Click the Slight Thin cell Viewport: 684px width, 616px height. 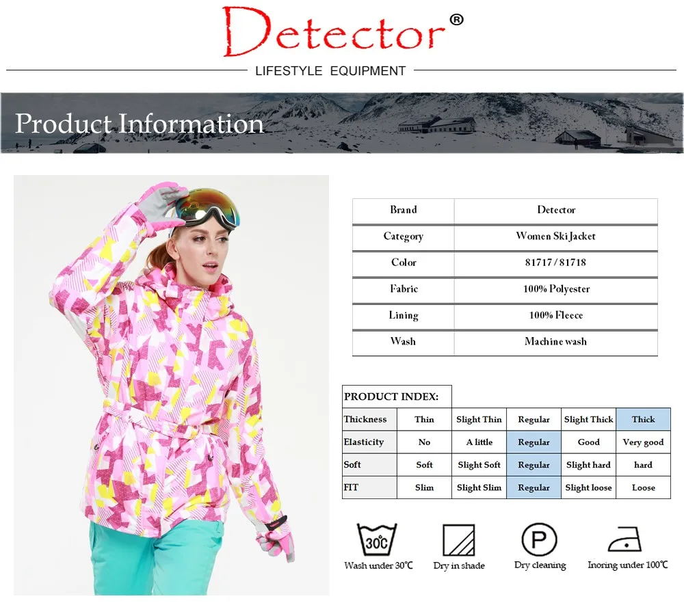(x=479, y=419)
